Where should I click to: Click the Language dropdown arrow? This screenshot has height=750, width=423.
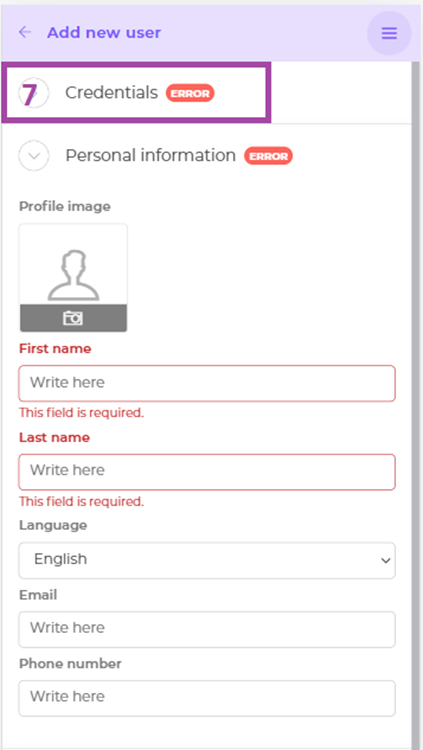(x=386, y=561)
